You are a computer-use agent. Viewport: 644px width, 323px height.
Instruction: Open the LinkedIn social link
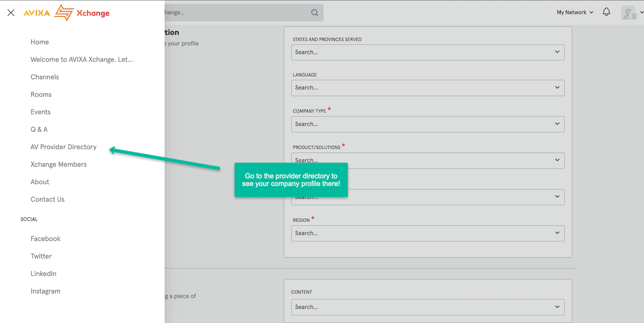[43, 274]
